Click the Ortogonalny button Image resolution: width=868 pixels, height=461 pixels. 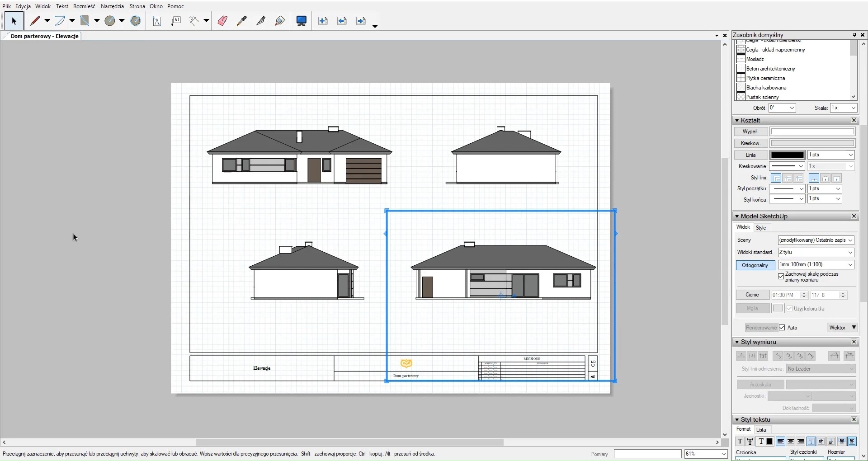pos(755,265)
